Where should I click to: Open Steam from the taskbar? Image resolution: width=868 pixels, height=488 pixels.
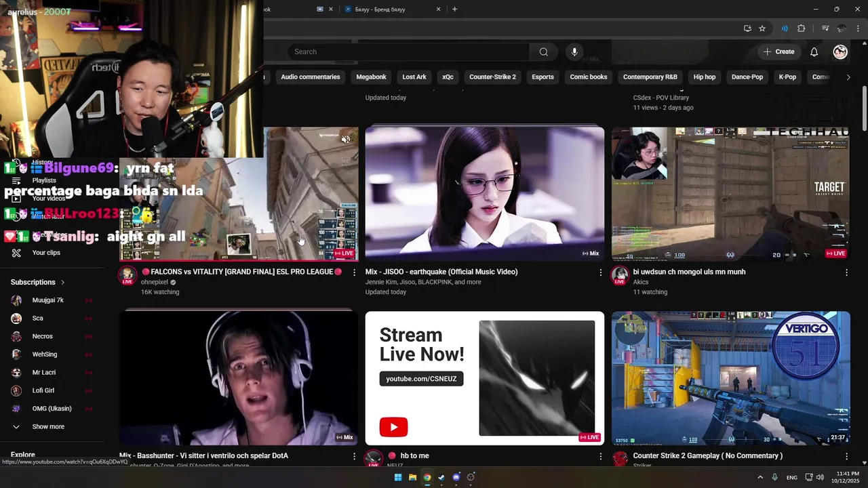[x=441, y=477]
